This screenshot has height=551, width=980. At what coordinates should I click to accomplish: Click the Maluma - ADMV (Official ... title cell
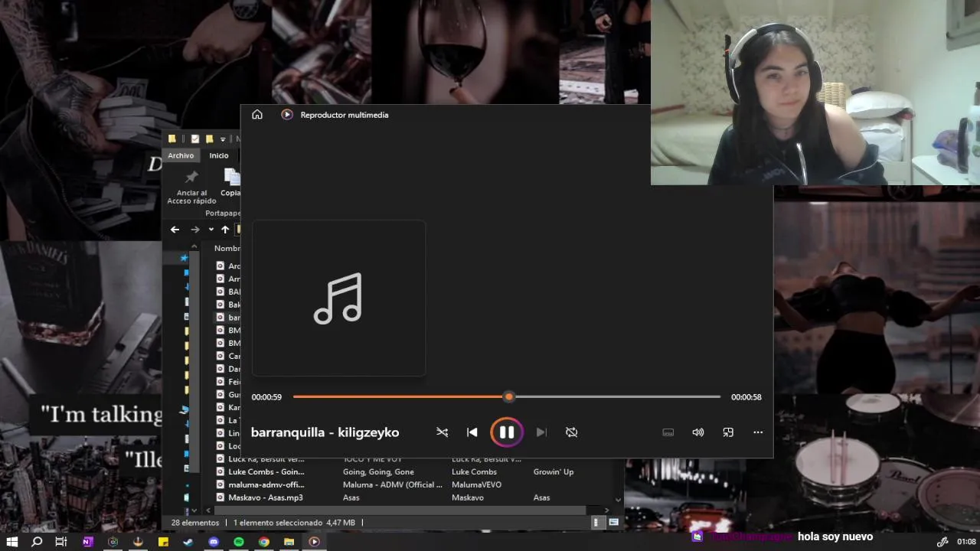click(x=392, y=484)
